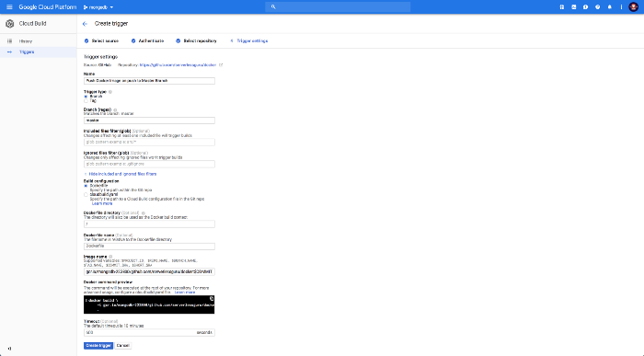Go to the Select source step
The height and width of the screenshot is (356, 644).
coord(105,41)
